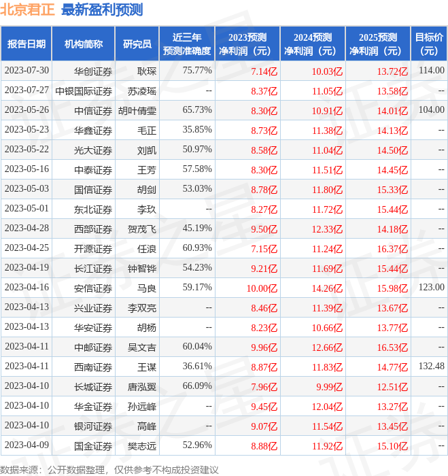
Task: Click 2023 forecast 10.00亿
Action: click(x=262, y=289)
